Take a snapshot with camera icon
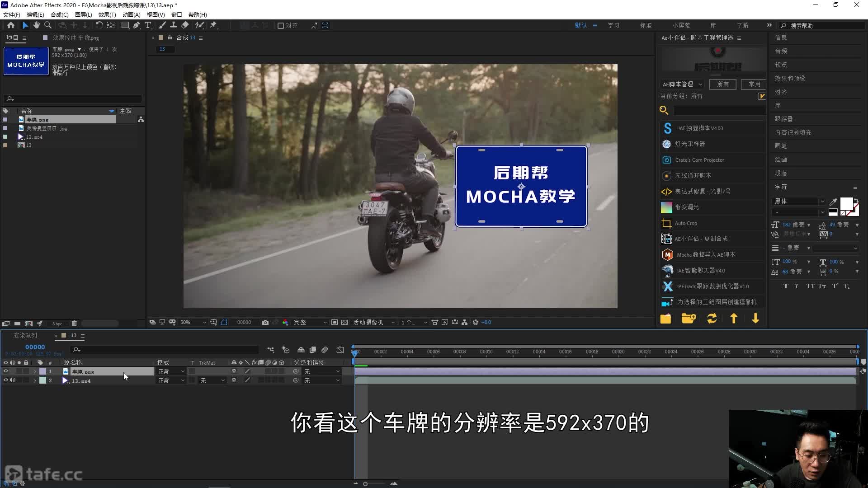This screenshot has width=868, height=488. pos(265,322)
